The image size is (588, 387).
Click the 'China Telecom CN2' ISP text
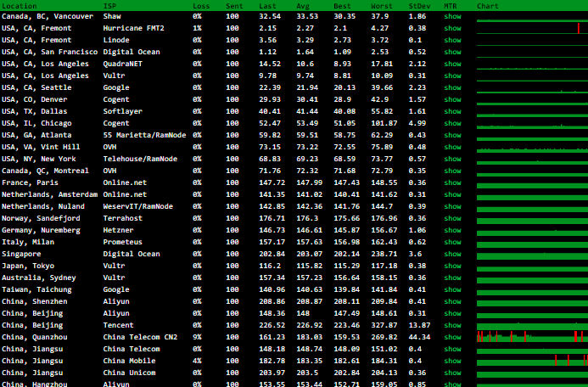point(140,337)
